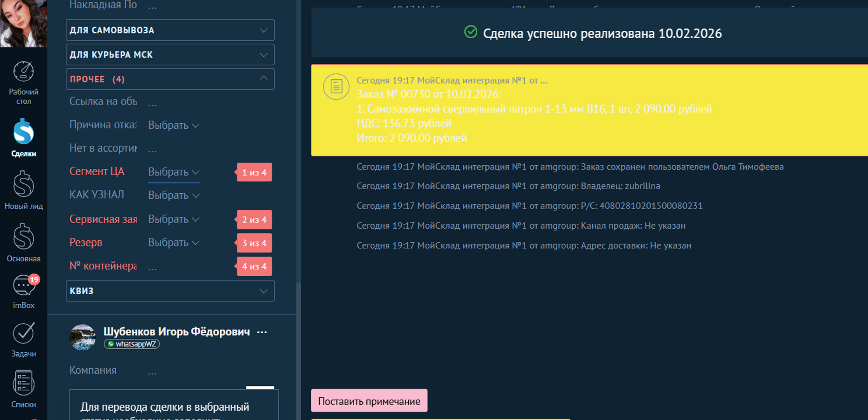This screenshot has height=420, width=868.
Task: Click the № контейнера input field
Action: [x=187, y=266]
